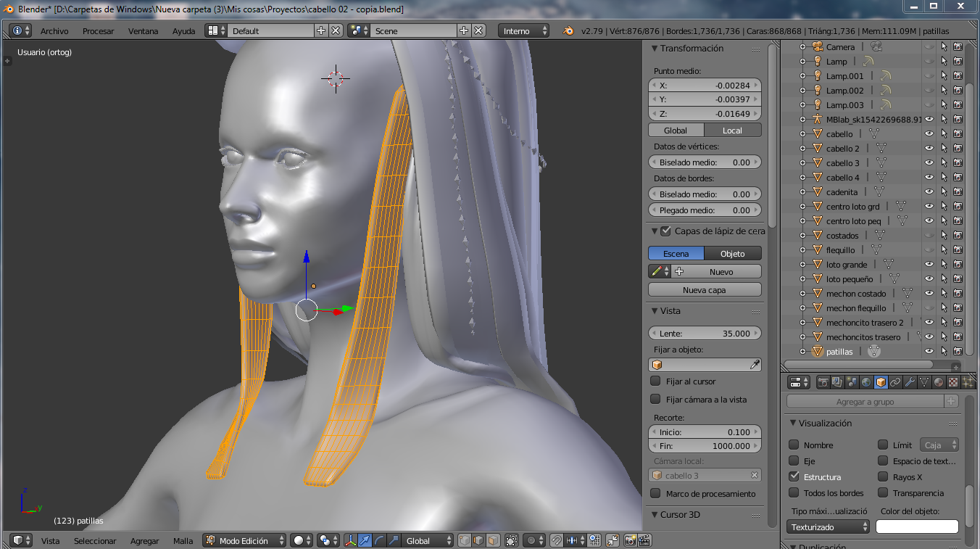Image resolution: width=980 pixels, height=549 pixels.
Task: Enable the Rayos X checkbox
Action: click(882, 477)
